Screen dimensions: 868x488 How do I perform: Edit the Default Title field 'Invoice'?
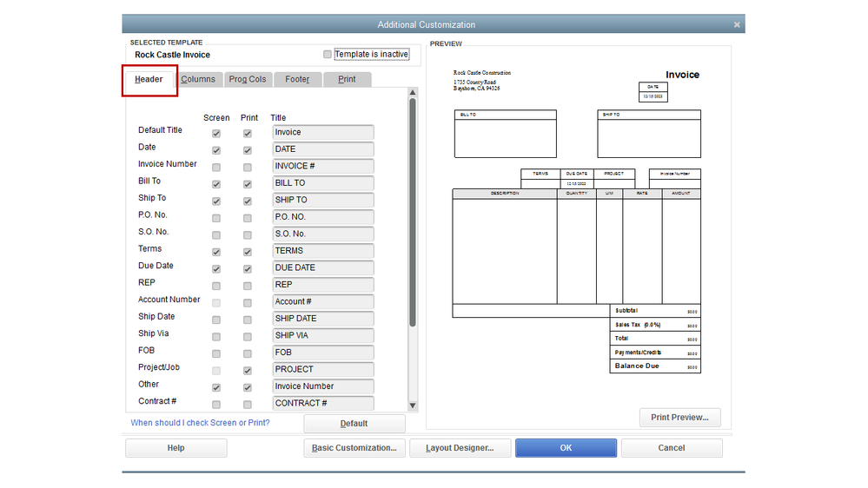click(323, 132)
